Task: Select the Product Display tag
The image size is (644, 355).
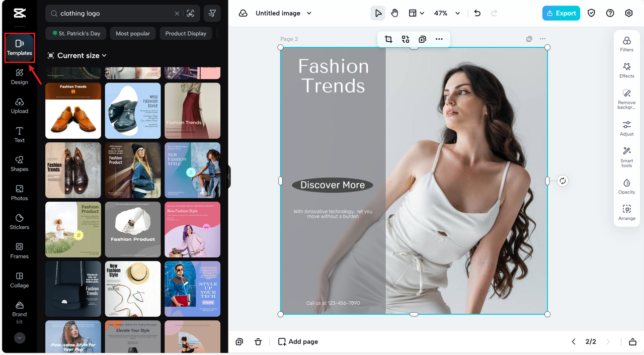Action: pyautogui.click(x=186, y=34)
